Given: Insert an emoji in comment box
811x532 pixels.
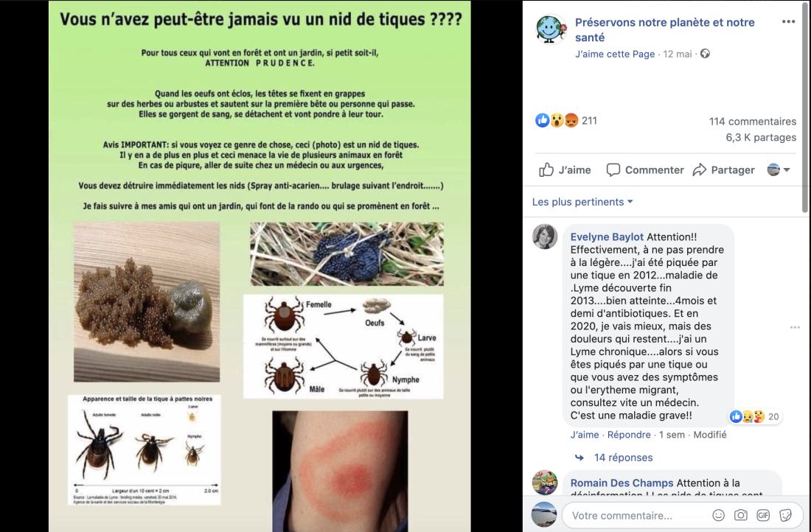Looking at the screenshot, I should pos(718,515).
